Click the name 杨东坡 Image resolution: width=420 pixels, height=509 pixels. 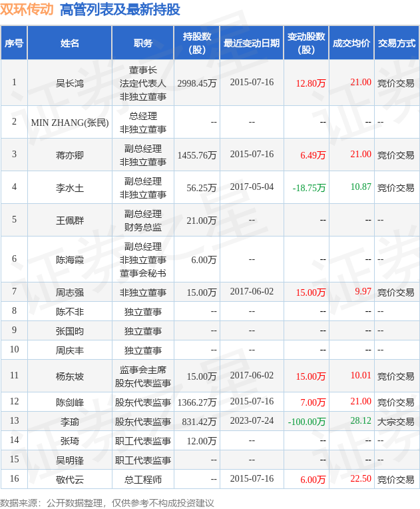tap(70, 376)
